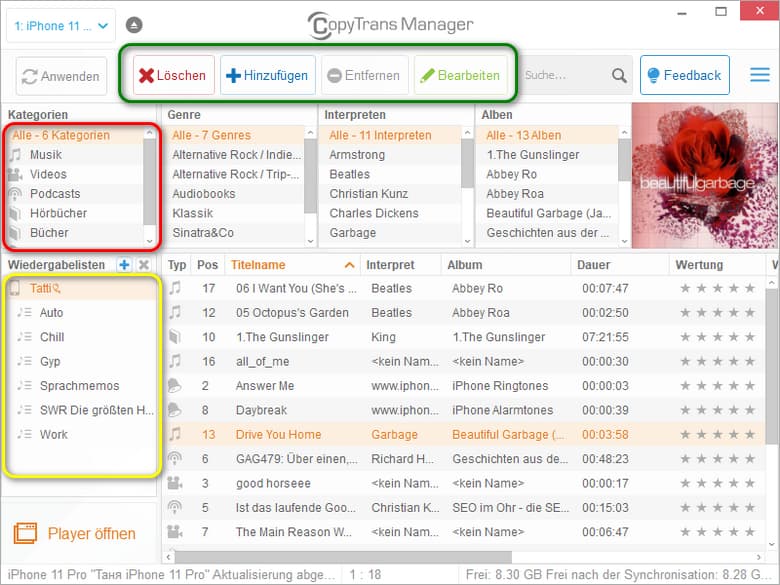
Task: Select the Drive You Home track
Action: [463, 434]
